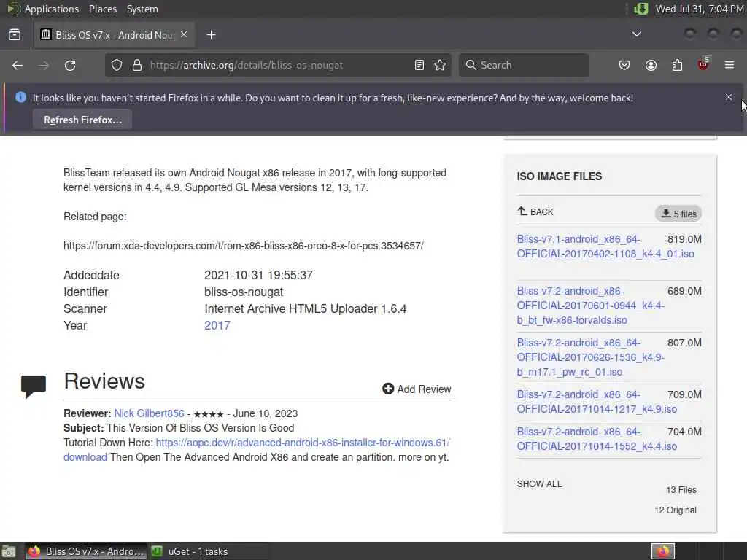Open Applications menu
Viewport: 747px width, 560px height.
click(x=52, y=9)
